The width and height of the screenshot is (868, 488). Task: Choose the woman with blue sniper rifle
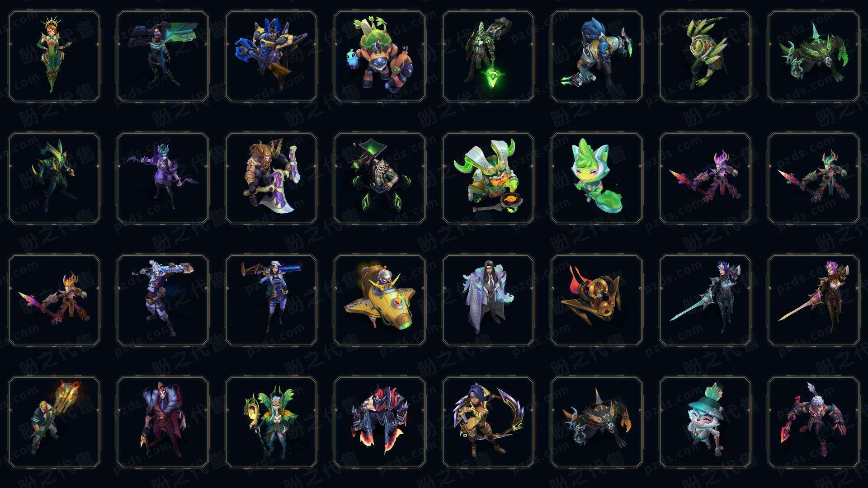coord(271,300)
